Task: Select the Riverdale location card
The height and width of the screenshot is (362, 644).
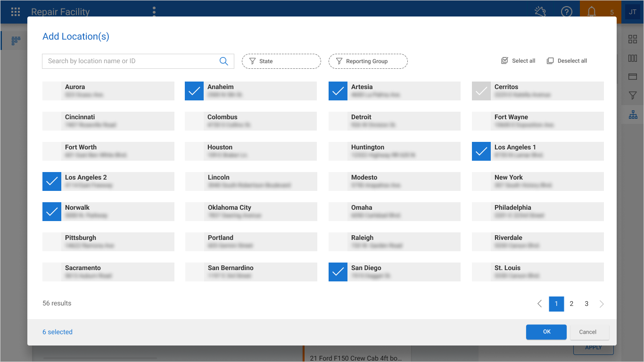Action: pyautogui.click(x=538, y=242)
